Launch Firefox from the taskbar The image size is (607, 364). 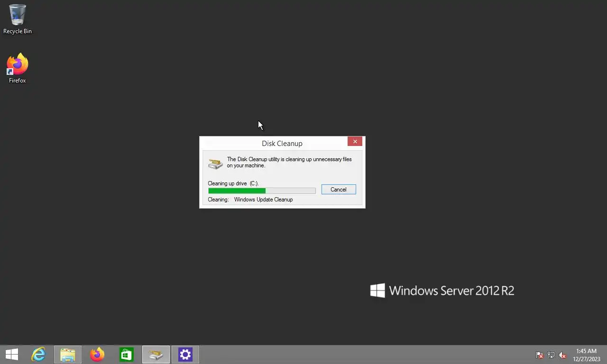(97, 355)
